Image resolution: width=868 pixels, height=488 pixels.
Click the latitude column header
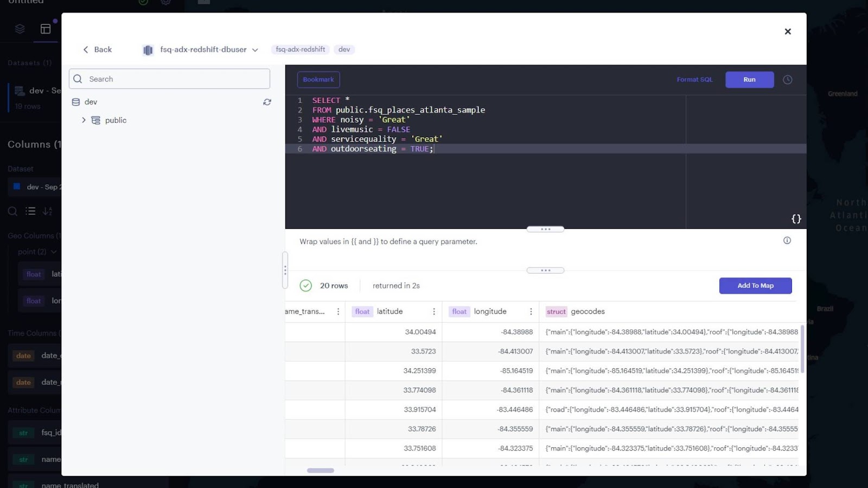[390, 311]
